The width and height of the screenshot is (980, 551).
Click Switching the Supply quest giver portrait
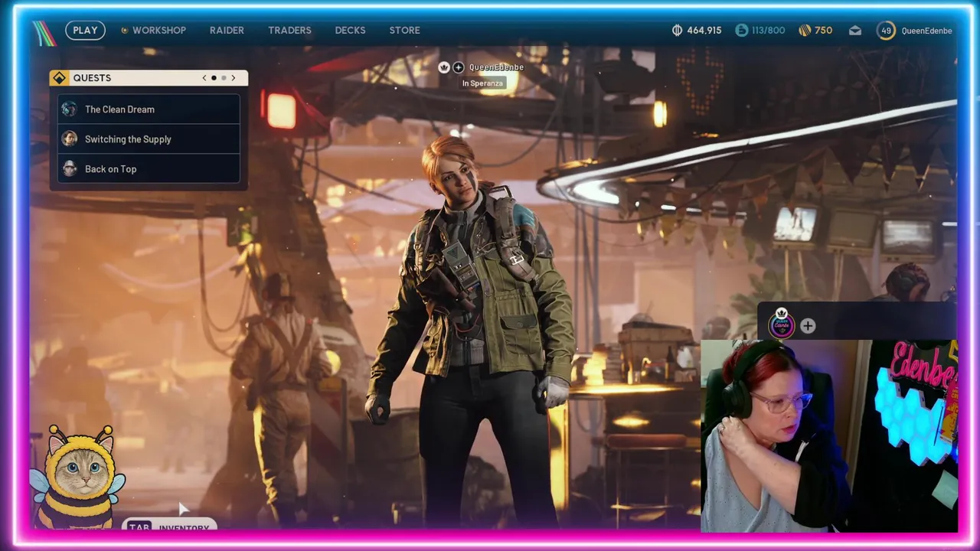click(70, 139)
